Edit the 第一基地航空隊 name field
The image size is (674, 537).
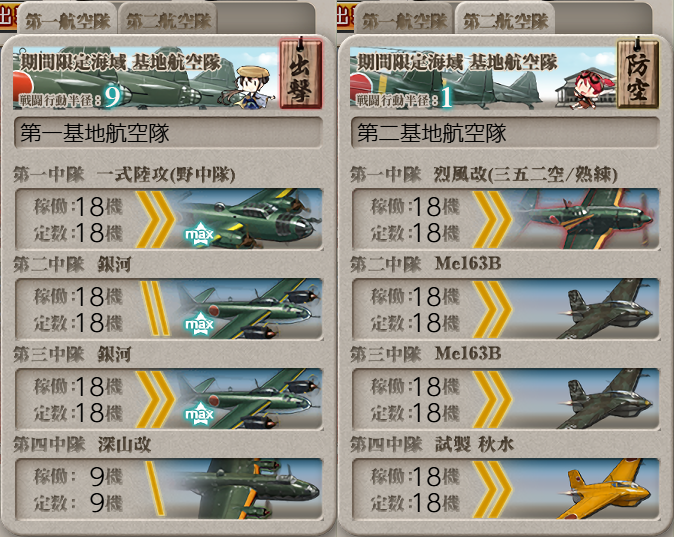(x=168, y=133)
